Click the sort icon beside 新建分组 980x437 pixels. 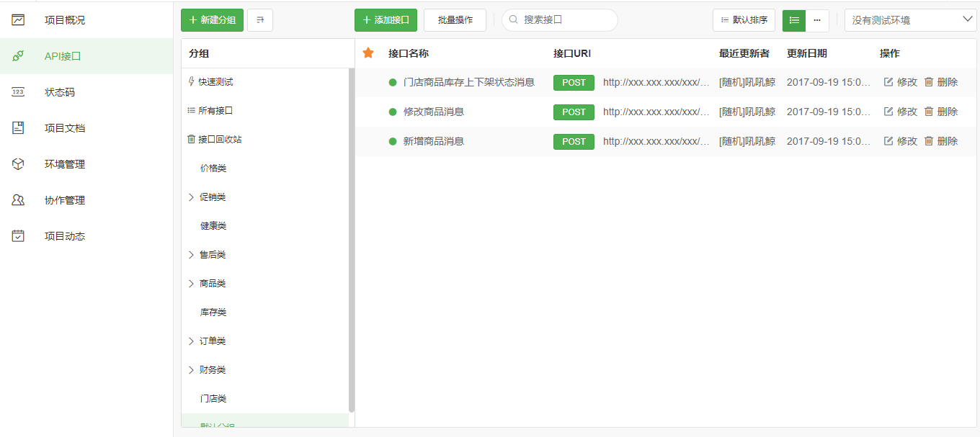[260, 20]
